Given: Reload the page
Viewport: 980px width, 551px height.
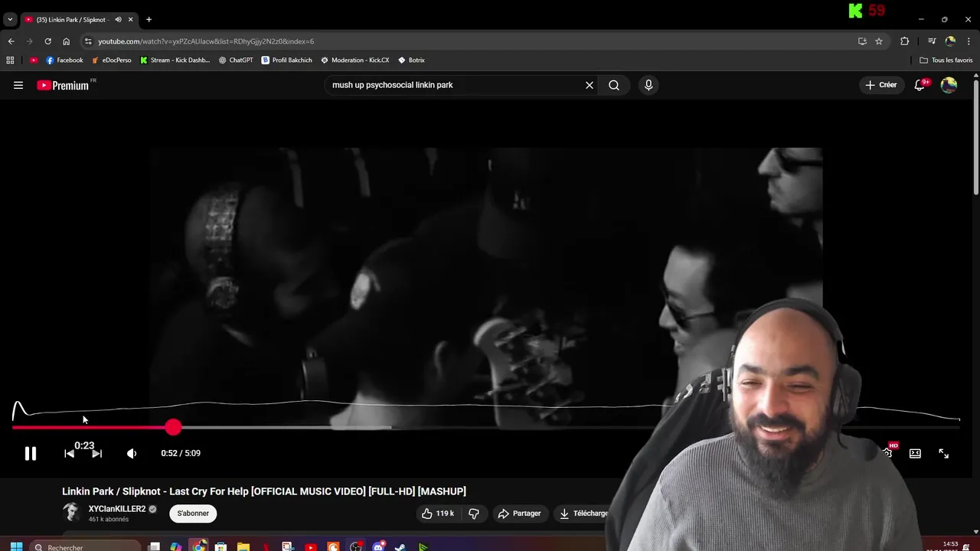Looking at the screenshot, I should [x=47, y=41].
